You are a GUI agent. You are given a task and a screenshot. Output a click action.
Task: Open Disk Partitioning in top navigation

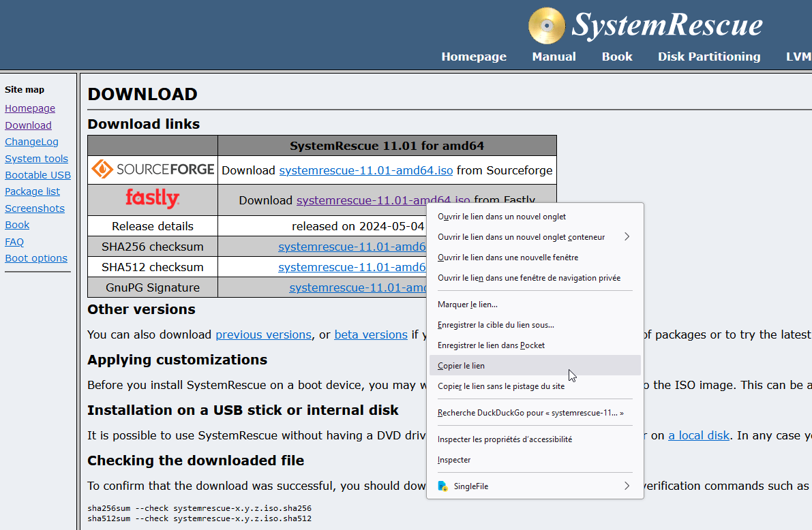point(709,57)
